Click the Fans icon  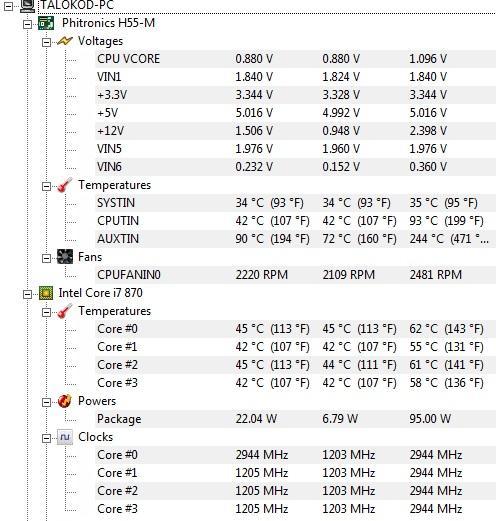click(x=65, y=257)
